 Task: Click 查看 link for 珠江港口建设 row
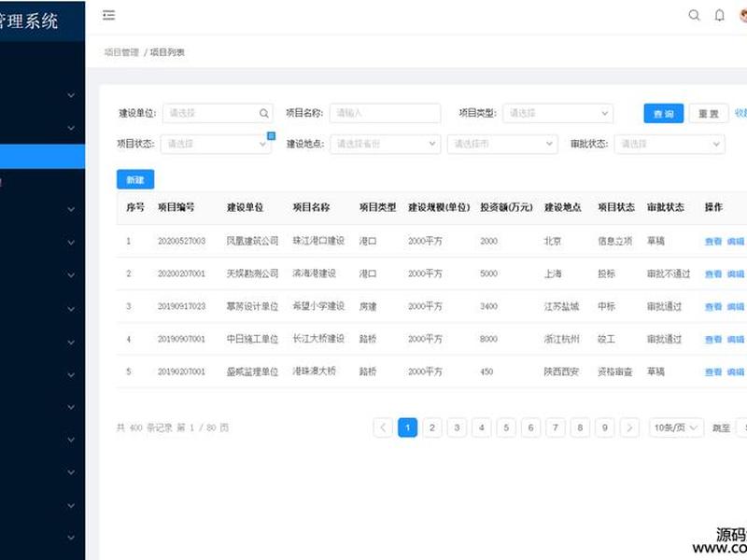pos(712,242)
